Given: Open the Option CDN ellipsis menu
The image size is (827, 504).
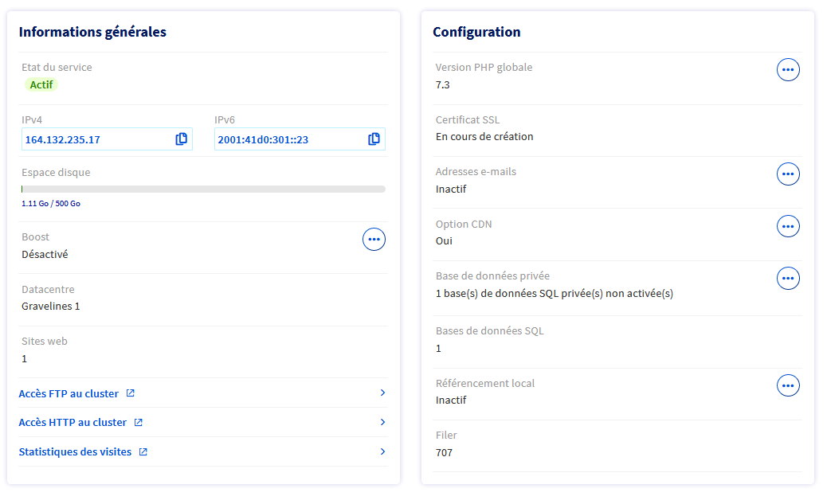Looking at the screenshot, I should tap(788, 227).
